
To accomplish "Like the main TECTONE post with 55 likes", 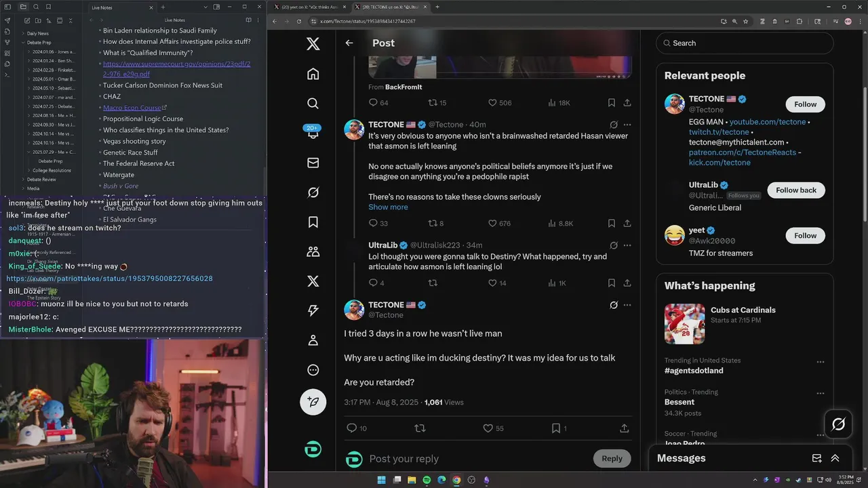I will pos(488,428).
